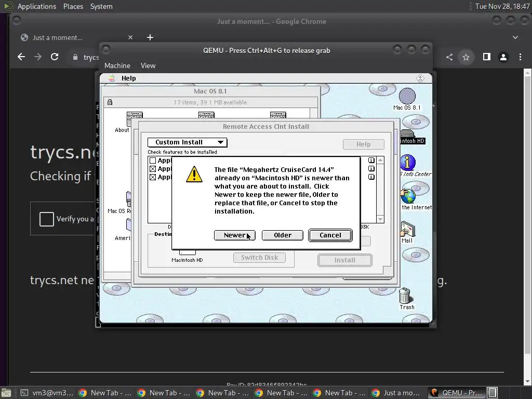
Task: Cancel the installation in the dialog
Action: tap(330, 235)
